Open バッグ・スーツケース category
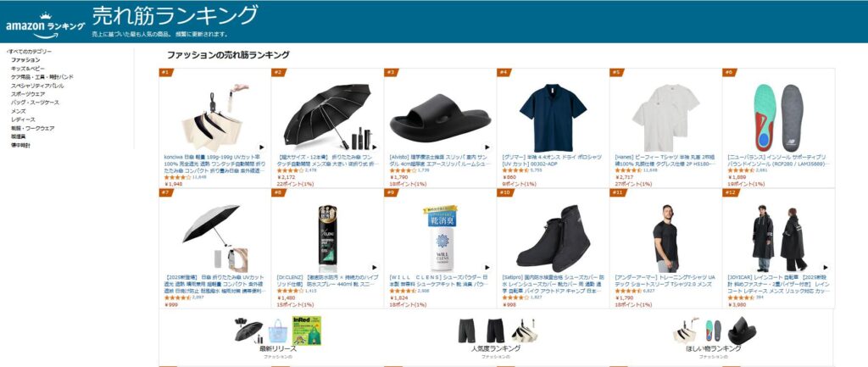 35,103
